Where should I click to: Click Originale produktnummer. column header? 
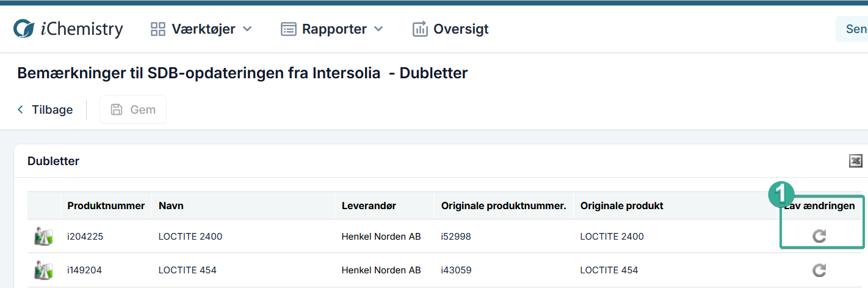504,205
